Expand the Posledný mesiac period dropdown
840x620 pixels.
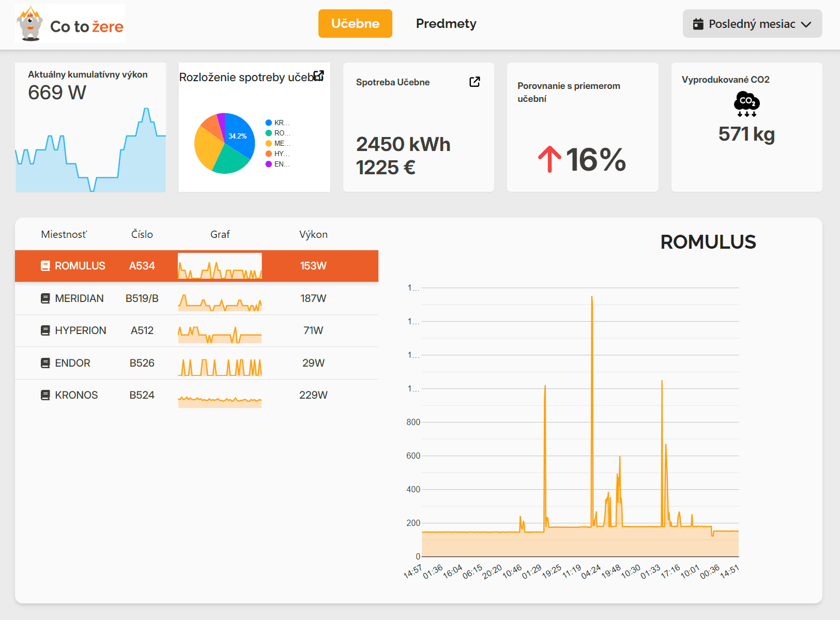coord(752,24)
